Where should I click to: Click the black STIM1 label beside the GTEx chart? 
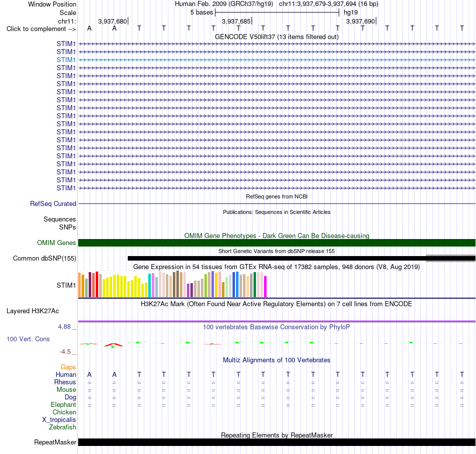(66, 286)
